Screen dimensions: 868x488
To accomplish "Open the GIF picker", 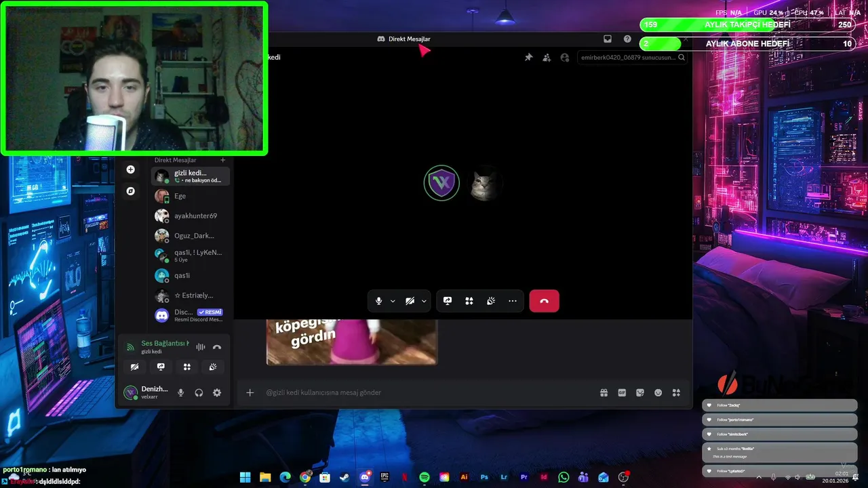I will tap(622, 392).
